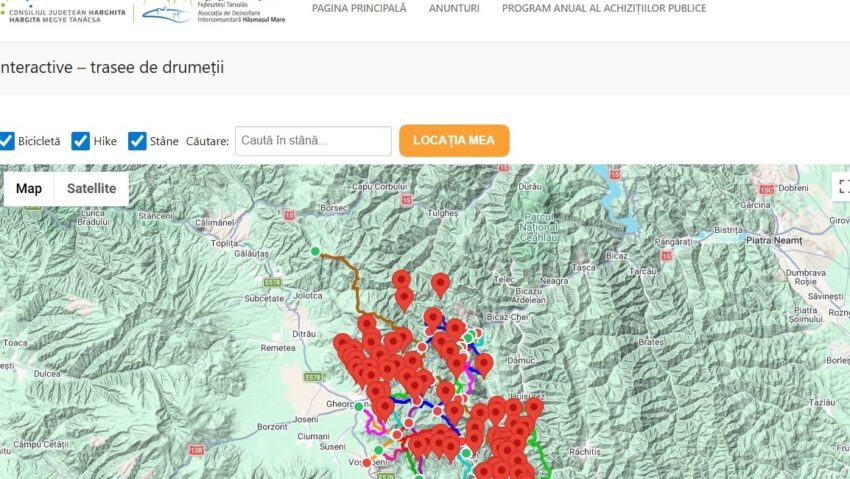Click the Durău label
Screen dimensions: 850x479
point(530,186)
